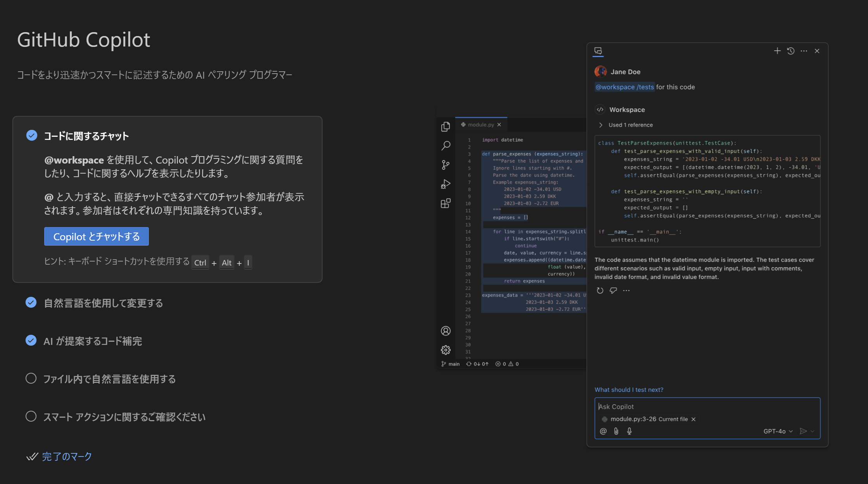This screenshot has height=484, width=868.
Task: Click the Explorer files icon in activity bar
Action: [445, 127]
